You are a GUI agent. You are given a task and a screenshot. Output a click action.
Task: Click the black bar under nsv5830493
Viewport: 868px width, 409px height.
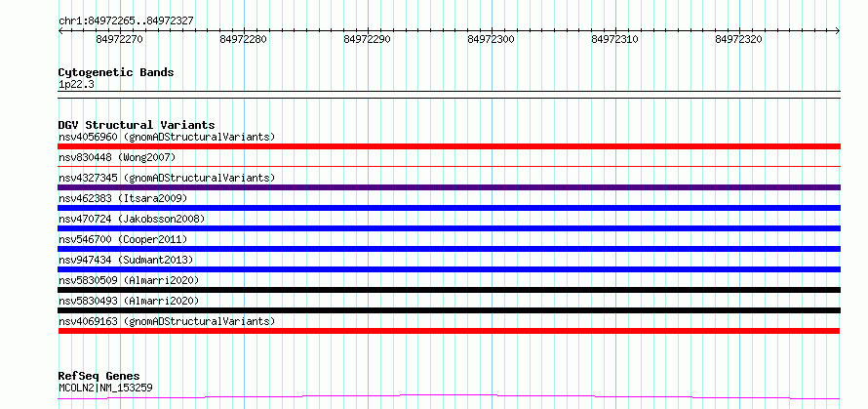(x=449, y=310)
